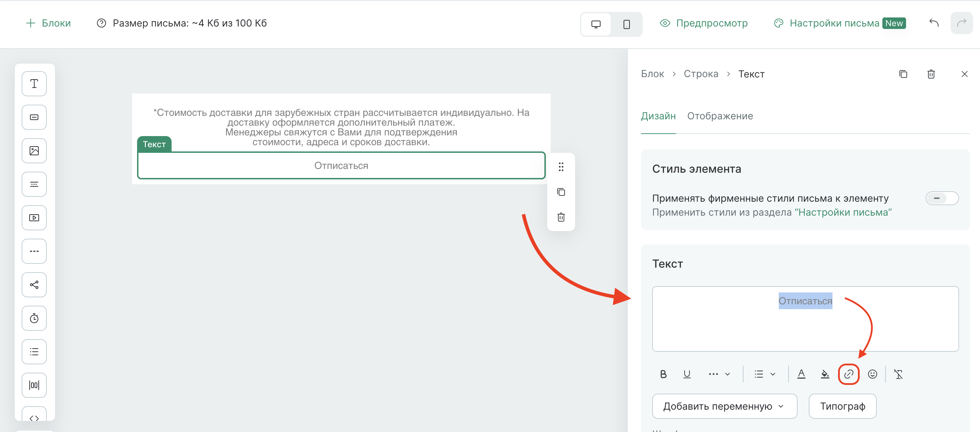Choose text color with the A icon

click(x=801, y=374)
